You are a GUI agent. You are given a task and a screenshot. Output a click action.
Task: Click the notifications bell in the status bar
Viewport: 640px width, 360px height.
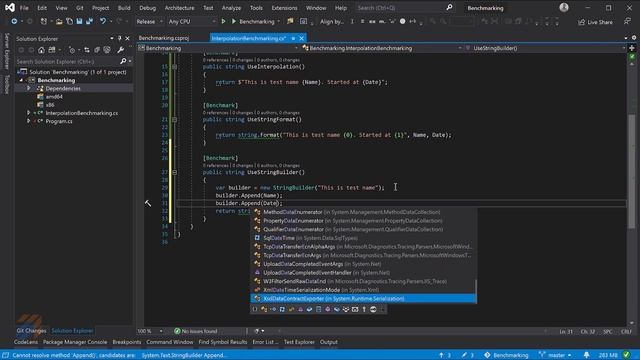(x=586, y=355)
